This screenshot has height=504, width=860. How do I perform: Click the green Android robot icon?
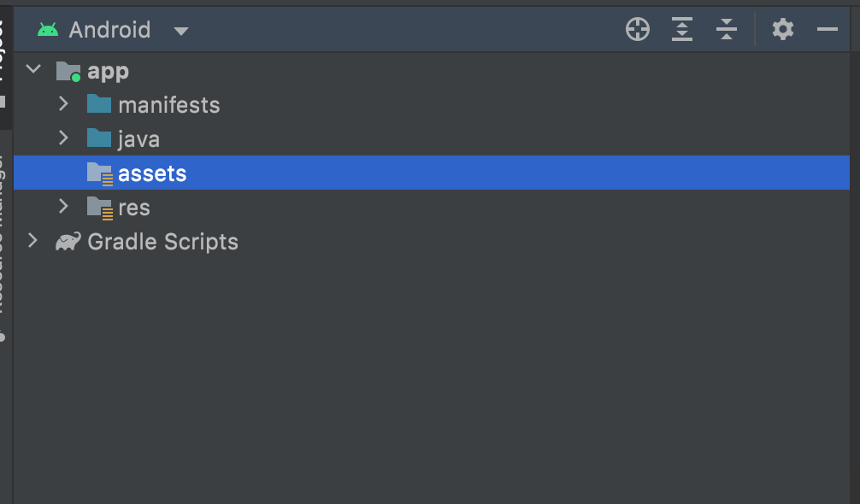(x=48, y=30)
